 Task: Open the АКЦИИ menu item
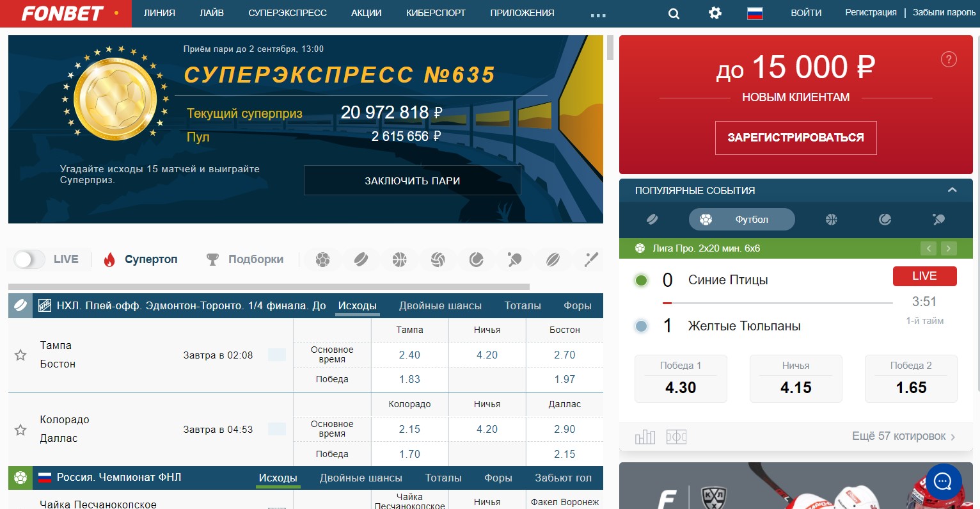367,13
